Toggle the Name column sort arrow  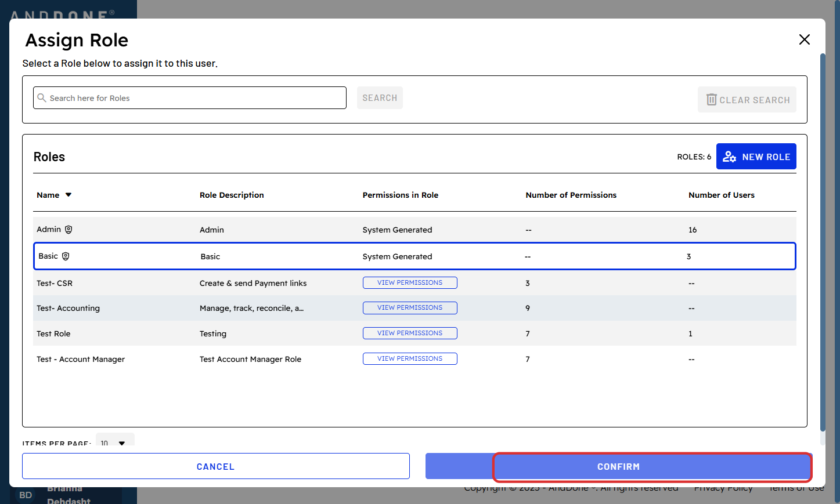69,195
